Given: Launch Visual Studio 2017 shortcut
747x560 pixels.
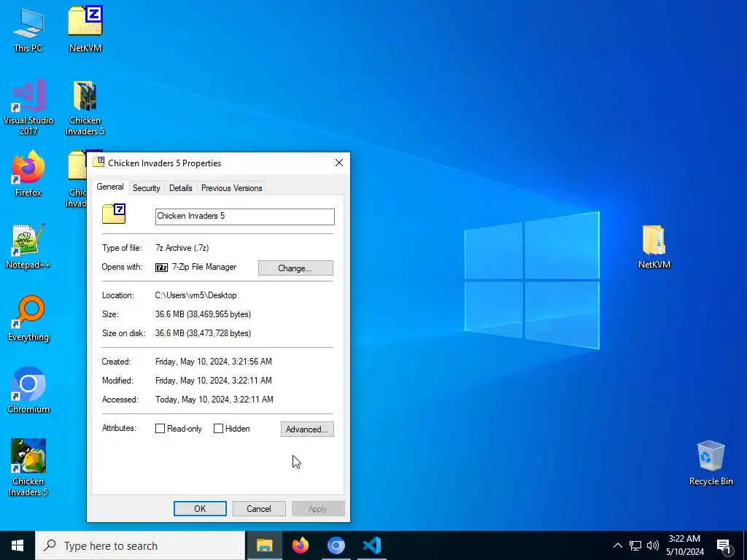Looking at the screenshot, I should [x=28, y=107].
